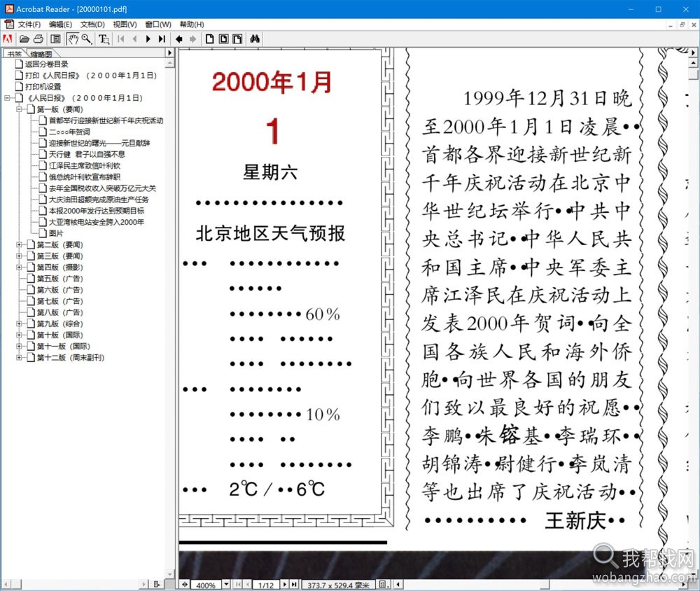Expand the 第十版 (国际) node

[x=19, y=335]
